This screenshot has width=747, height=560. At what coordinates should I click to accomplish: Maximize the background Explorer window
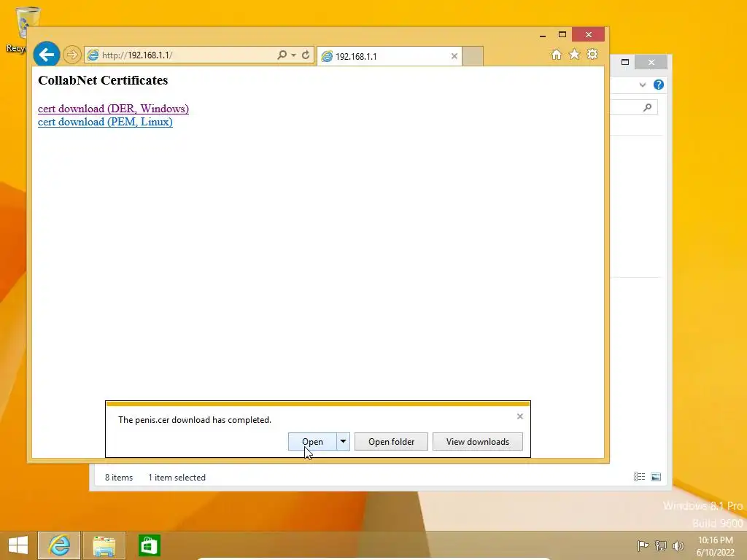[625, 62]
